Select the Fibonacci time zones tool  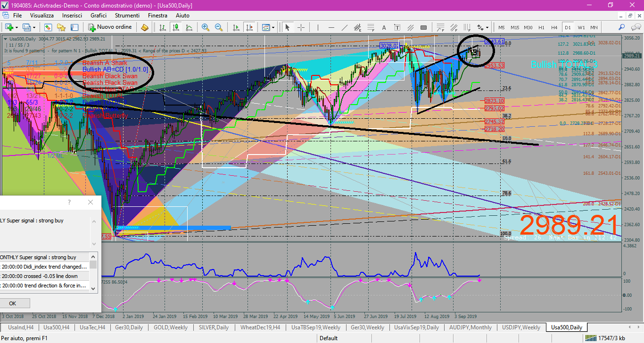(467, 27)
